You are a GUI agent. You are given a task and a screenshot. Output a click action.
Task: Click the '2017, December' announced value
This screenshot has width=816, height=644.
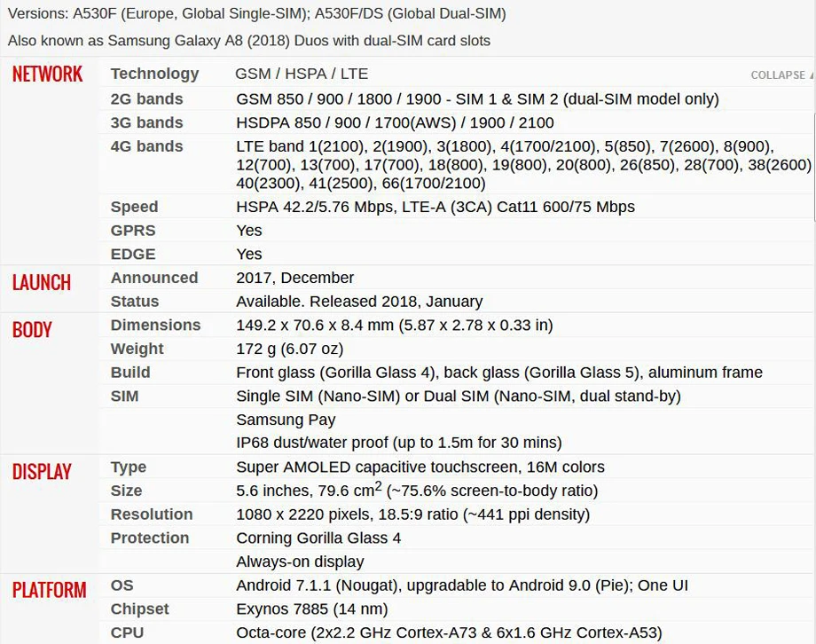(295, 278)
